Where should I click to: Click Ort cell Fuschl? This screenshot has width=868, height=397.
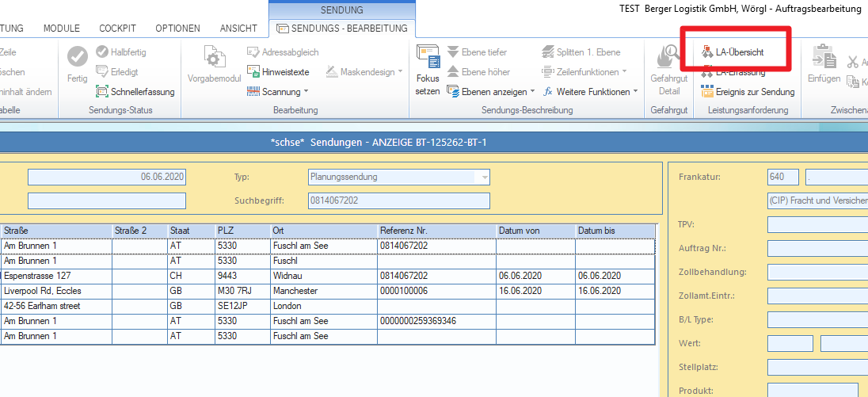click(x=324, y=260)
